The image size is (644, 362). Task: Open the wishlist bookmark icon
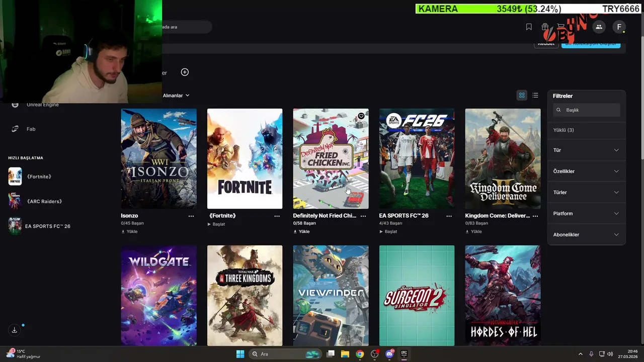pos(529,27)
